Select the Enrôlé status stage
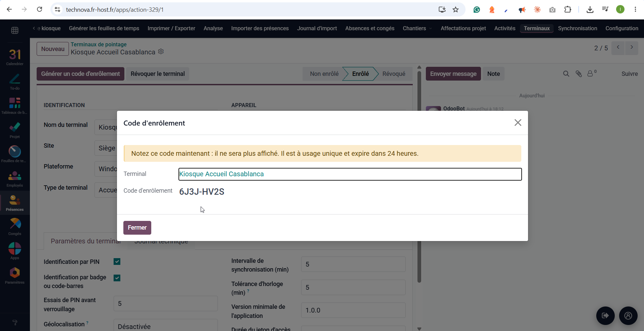 pyautogui.click(x=360, y=74)
